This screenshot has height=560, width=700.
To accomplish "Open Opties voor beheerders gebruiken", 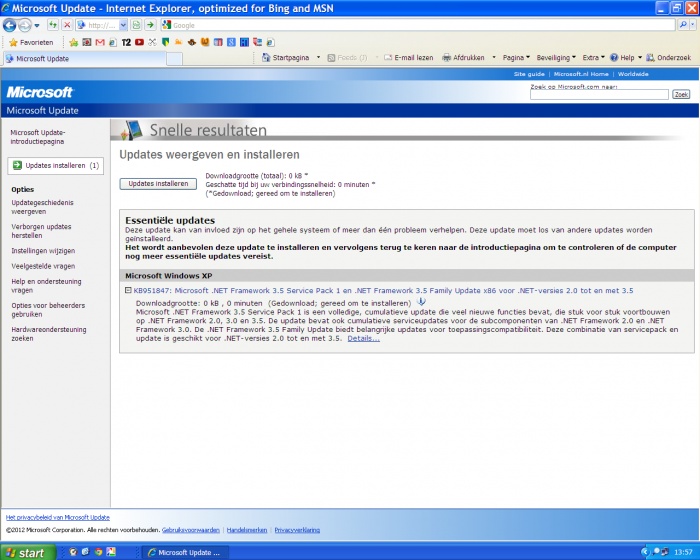I will pyautogui.click(x=48, y=310).
